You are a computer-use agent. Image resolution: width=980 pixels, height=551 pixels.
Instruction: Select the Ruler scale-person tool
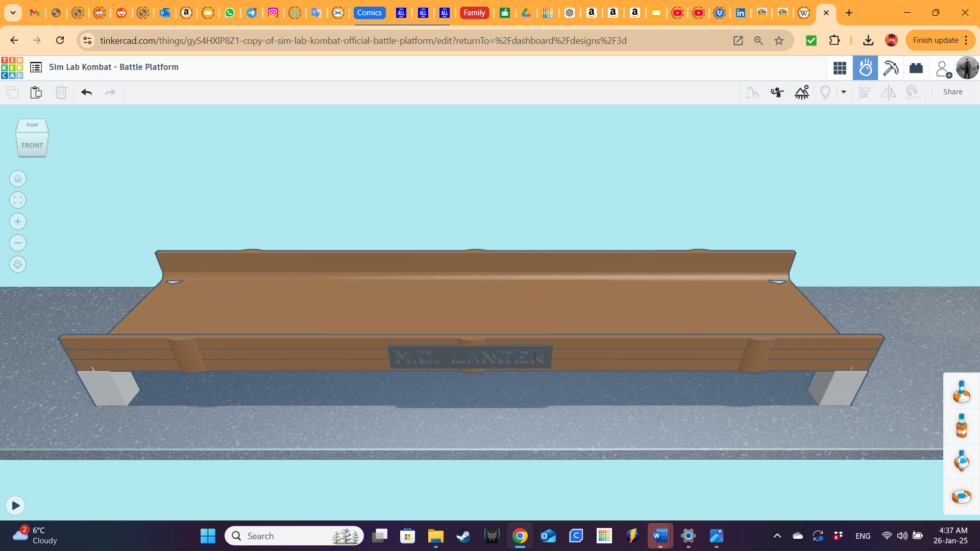click(777, 92)
